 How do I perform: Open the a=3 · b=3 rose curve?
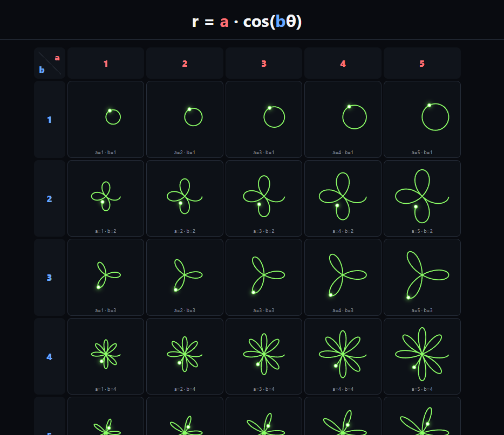tap(264, 278)
